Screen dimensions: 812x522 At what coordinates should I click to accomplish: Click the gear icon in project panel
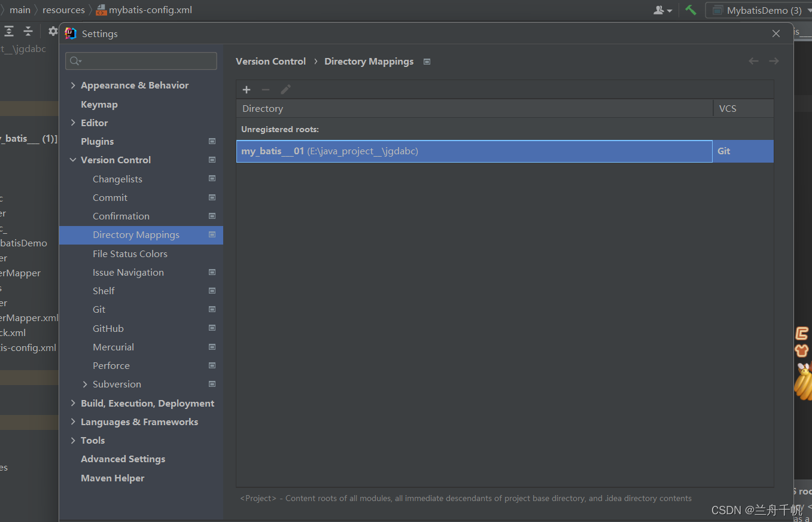pyautogui.click(x=53, y=32)
